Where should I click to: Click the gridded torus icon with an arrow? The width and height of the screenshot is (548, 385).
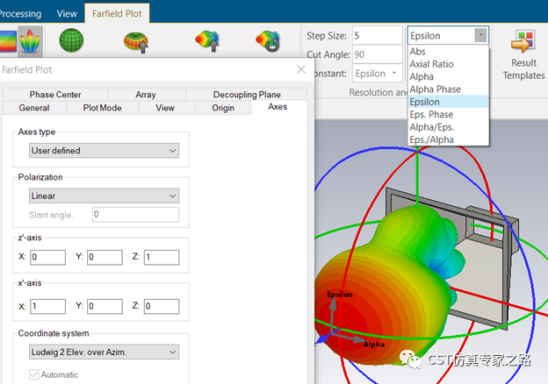136,42
